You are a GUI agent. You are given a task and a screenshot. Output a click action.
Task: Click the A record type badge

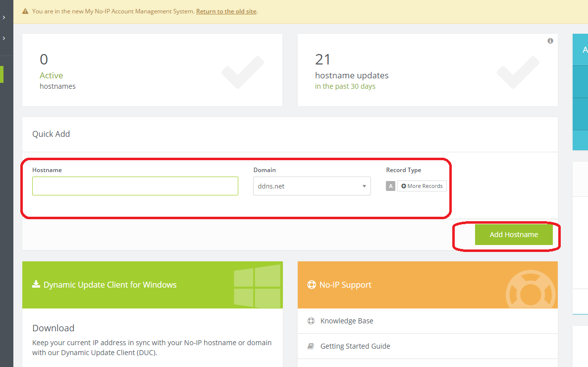390,186
